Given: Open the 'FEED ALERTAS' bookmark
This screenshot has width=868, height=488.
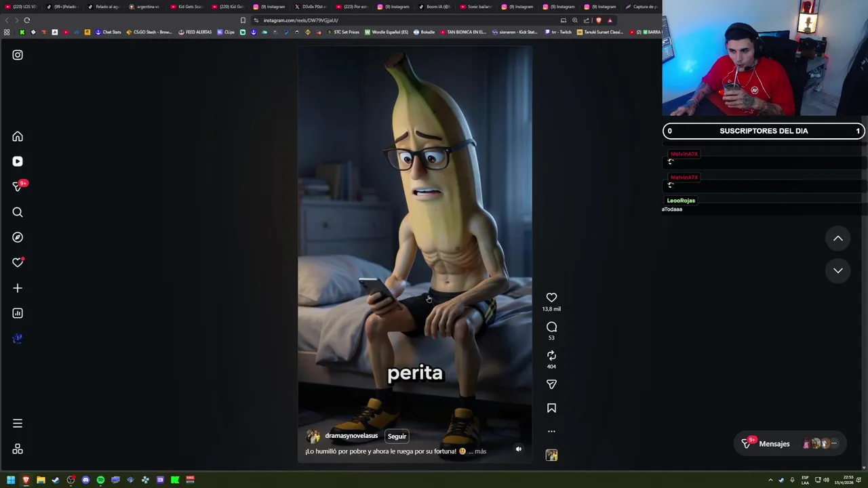Looking at the screenshot, I should pyautogui.click(x=195, y=32).
